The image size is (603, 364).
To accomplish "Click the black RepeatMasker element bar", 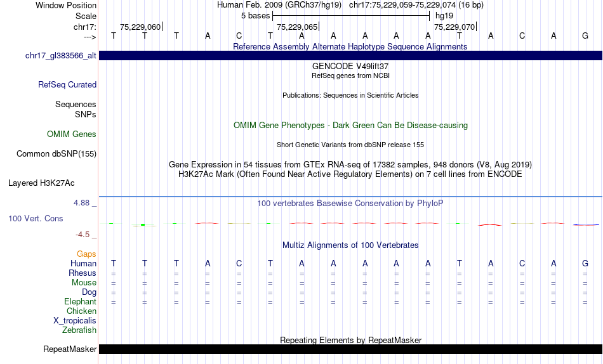I will (350, 349).
